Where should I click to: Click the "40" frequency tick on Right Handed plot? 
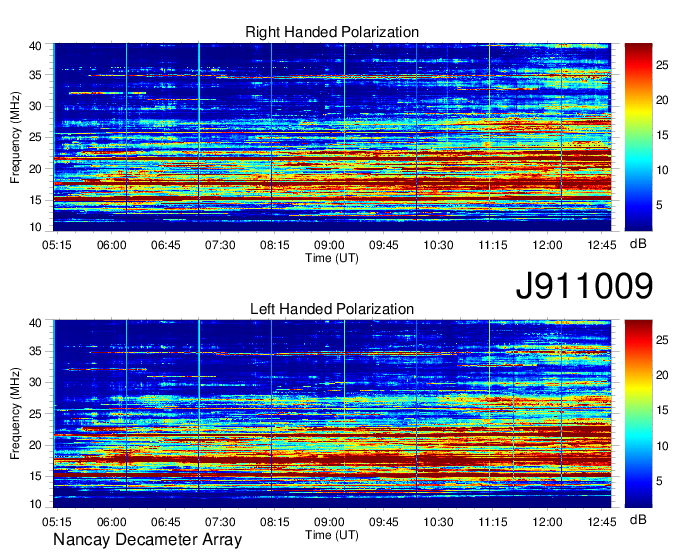pyautogui.click(x=35, y=46)
